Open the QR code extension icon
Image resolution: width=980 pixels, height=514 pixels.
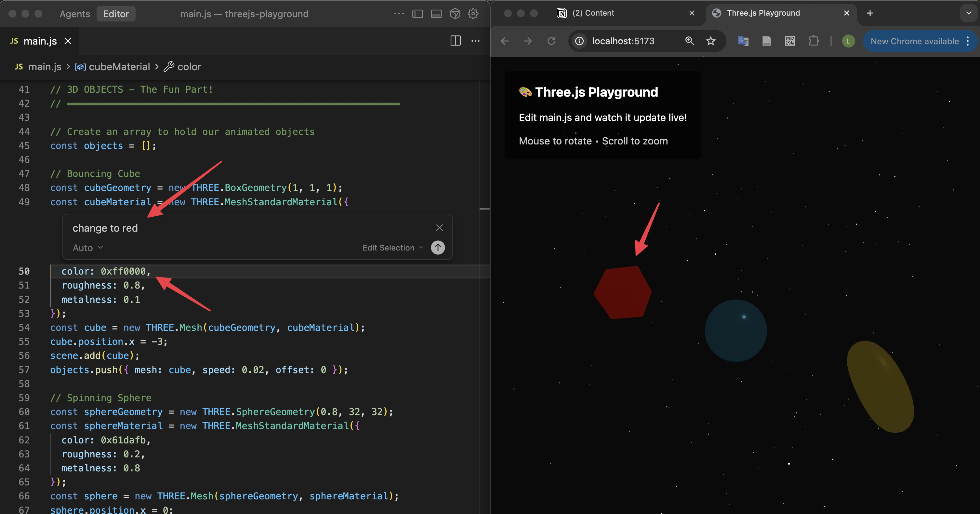point(790,41)
